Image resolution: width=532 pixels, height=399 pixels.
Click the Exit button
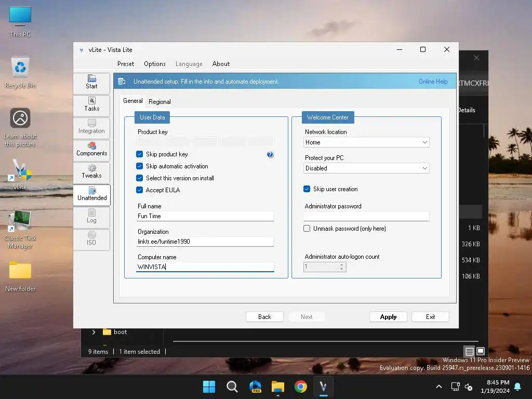coord(430,316)
